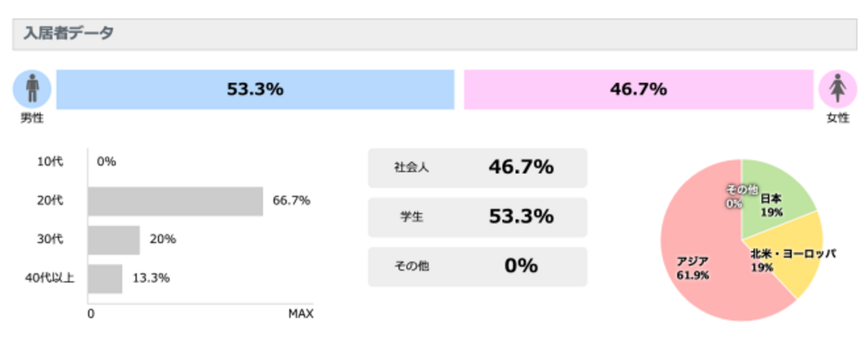
Task: Click the その他 0% pie label
Action: pyautogui.click(x=734, y=196)
